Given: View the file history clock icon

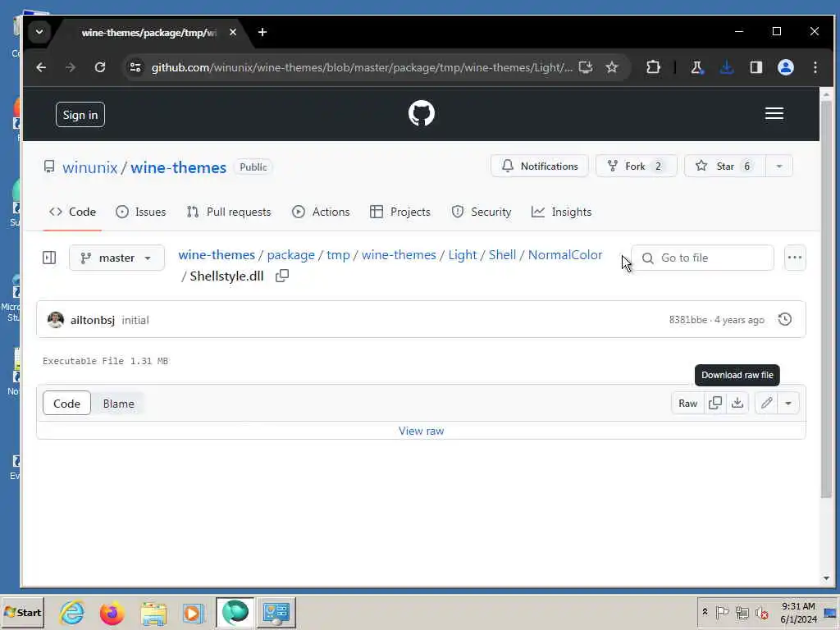Looking at the screenshot, I should (785, 319).
